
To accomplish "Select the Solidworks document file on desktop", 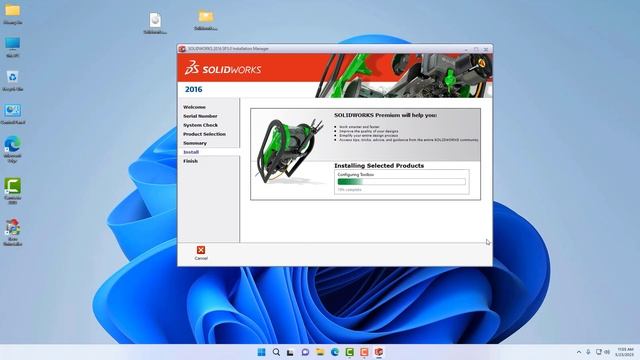I will click(x=155, y=23).
